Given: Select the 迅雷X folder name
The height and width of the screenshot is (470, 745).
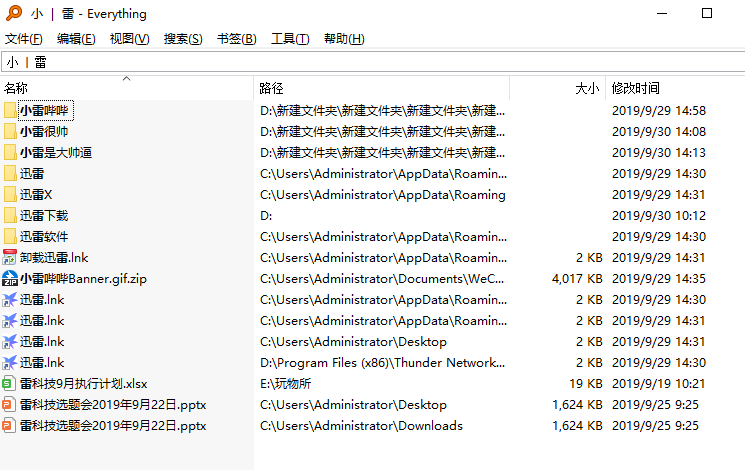Looking at the screenshot, I should point(36,194).
